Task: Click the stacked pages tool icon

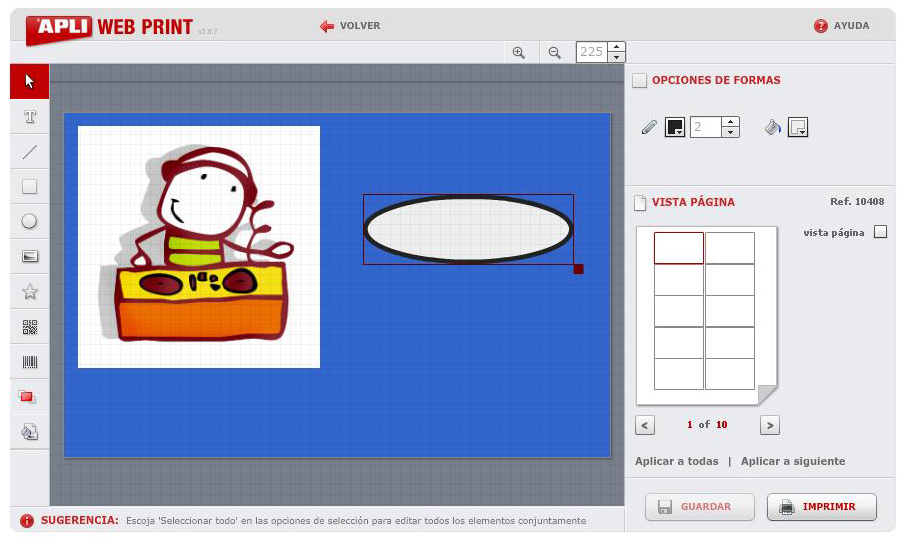Action: click(29, 431)
